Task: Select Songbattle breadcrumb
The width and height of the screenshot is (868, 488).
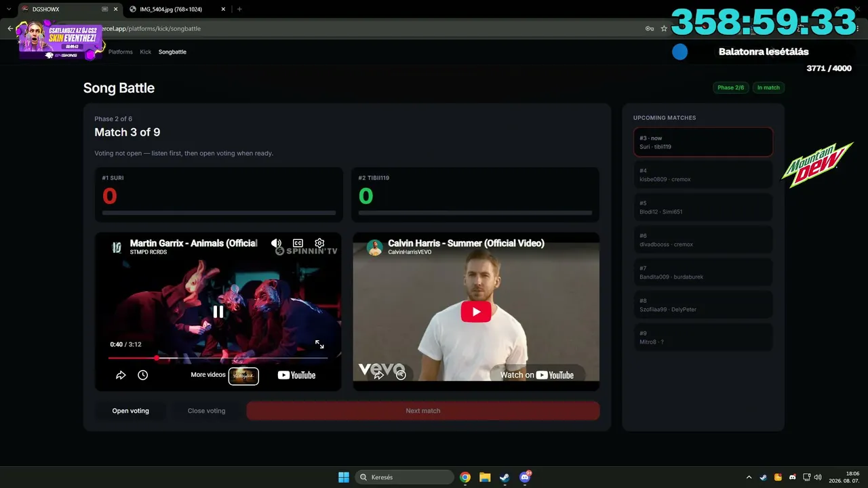Action: [x=172, y=52]
